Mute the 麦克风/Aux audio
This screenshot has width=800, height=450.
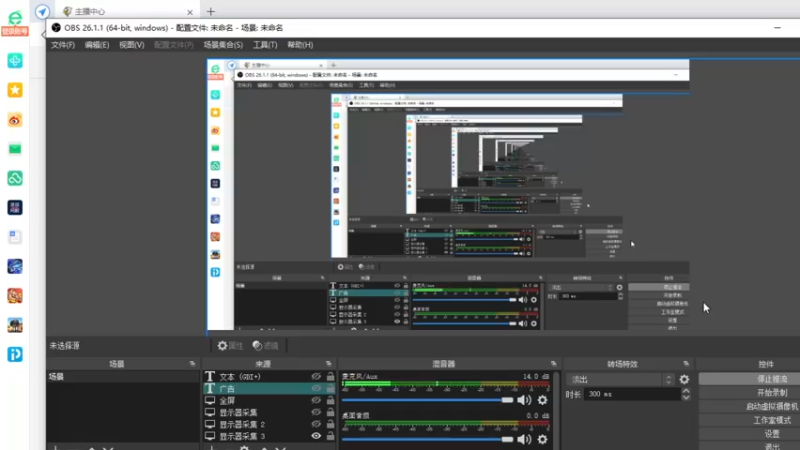pyautogui.click(x=524, y=401)
